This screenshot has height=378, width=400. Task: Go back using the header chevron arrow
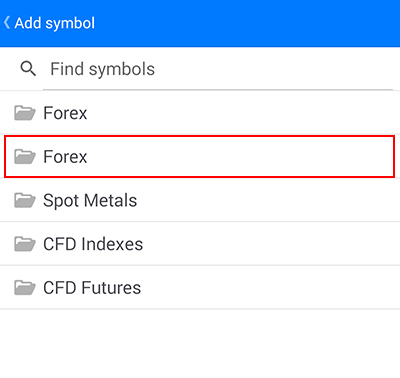pyautogui.click(x=7, y=23)
